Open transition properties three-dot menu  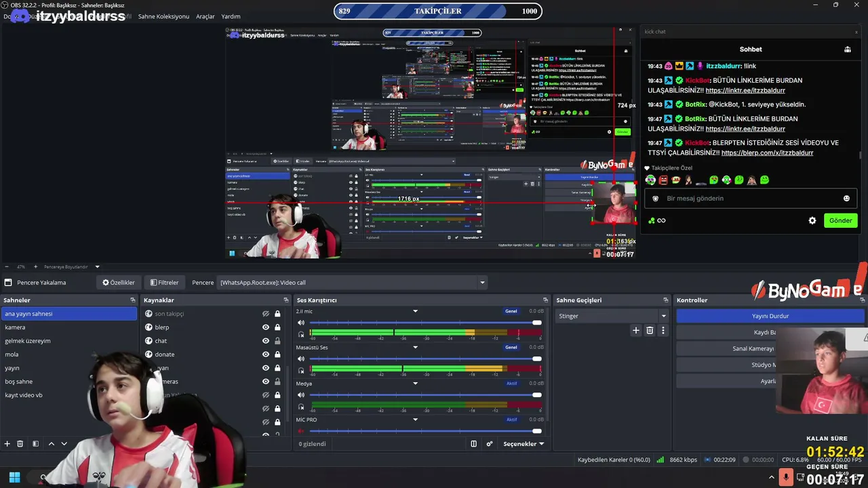point(663,330)
